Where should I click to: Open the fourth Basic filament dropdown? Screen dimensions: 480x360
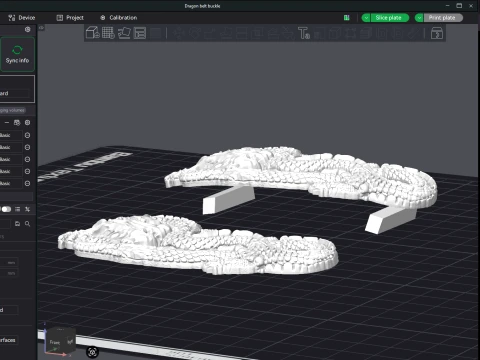point(11,171)
